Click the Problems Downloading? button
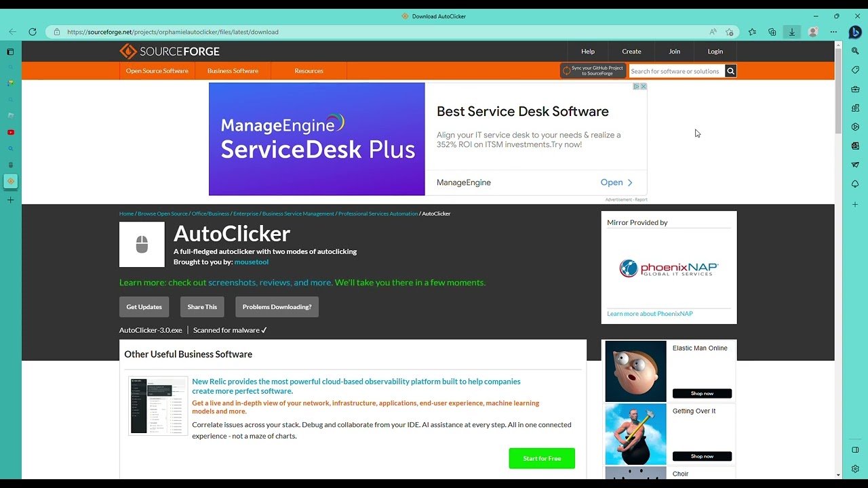Image resolution: width=868 pixels, height=488 pixels. coord(277,307)
